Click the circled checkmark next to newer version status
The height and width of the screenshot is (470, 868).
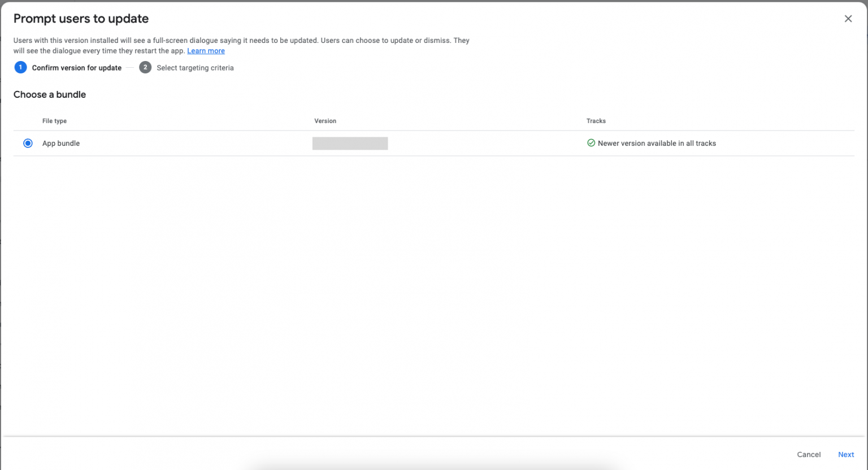click(591, 143)
